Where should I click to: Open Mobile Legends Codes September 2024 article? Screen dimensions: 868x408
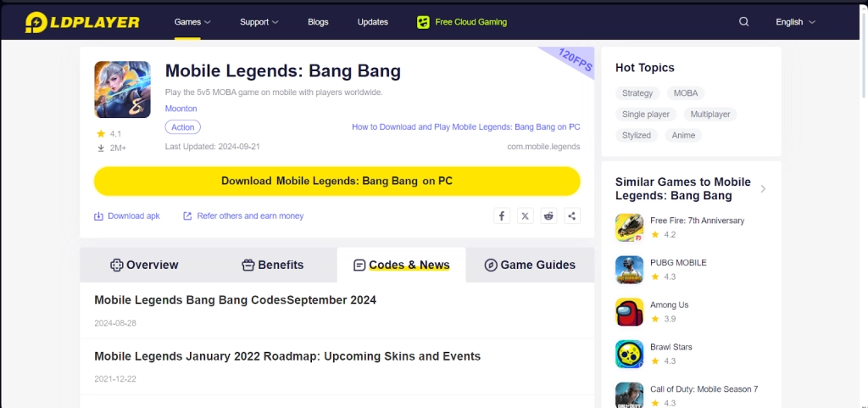pos(236,300)
